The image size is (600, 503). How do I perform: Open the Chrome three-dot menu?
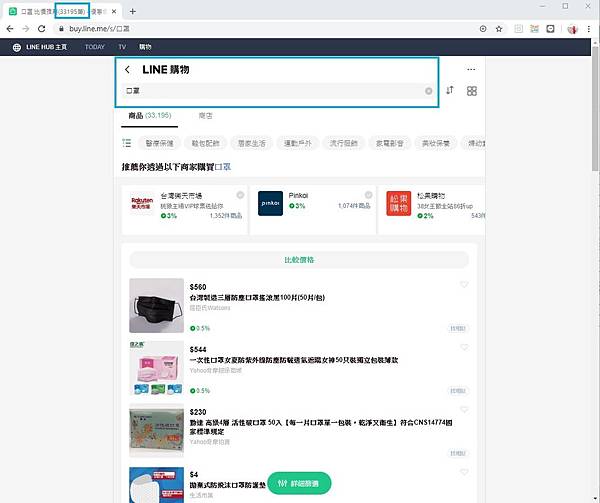tap(589, 29)
